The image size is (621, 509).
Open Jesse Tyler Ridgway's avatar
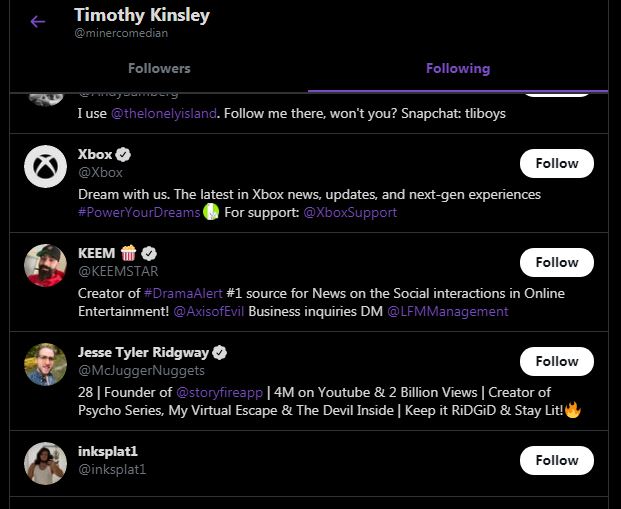[46, 364]
